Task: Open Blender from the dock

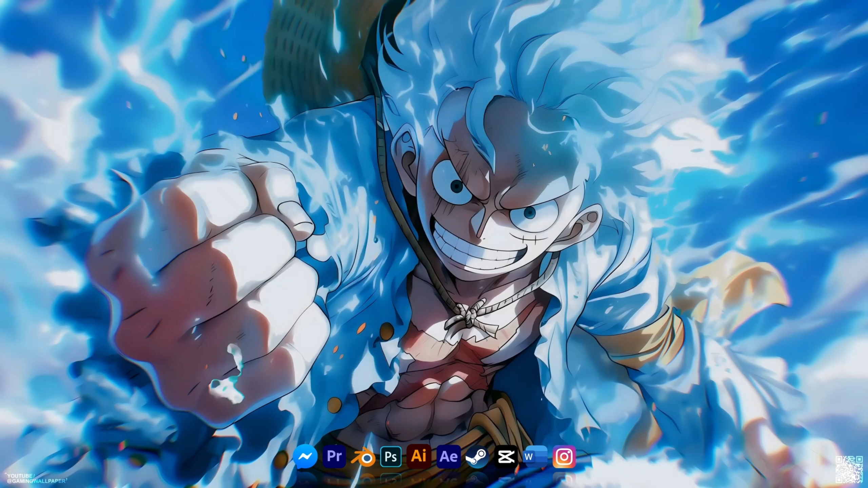Action: click(363, 457)
